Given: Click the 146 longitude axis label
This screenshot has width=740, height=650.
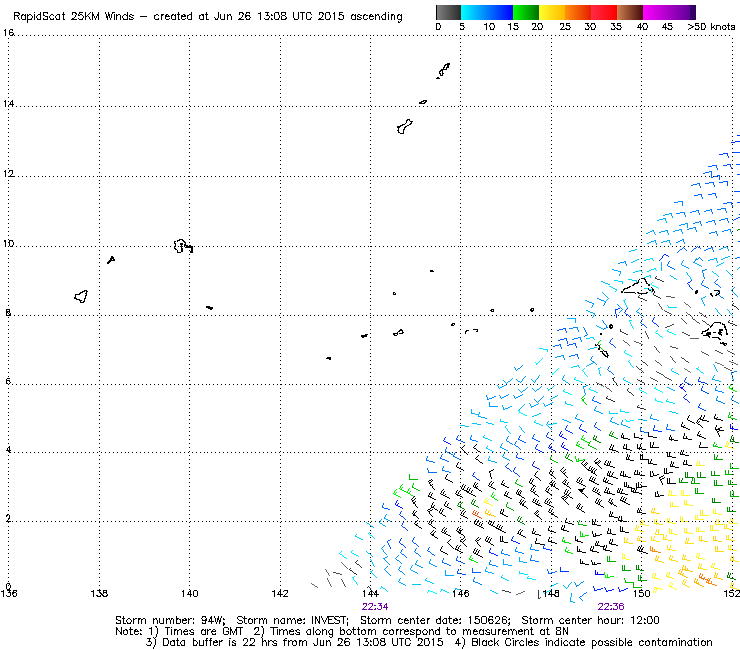Looking at the screenshot, I should pos(461,593).
